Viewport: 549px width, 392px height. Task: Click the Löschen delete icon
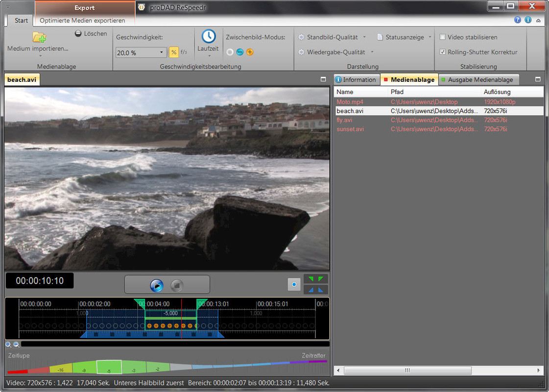coord(78,34)
